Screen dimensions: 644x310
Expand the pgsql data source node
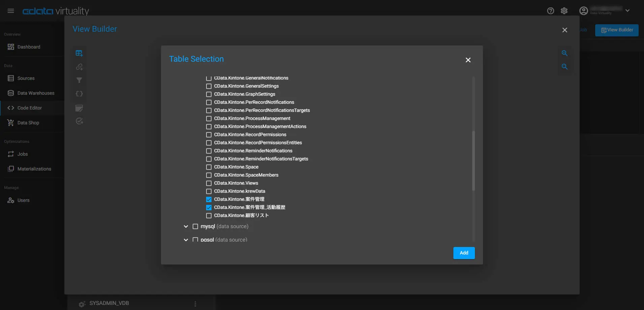point(186,240)
